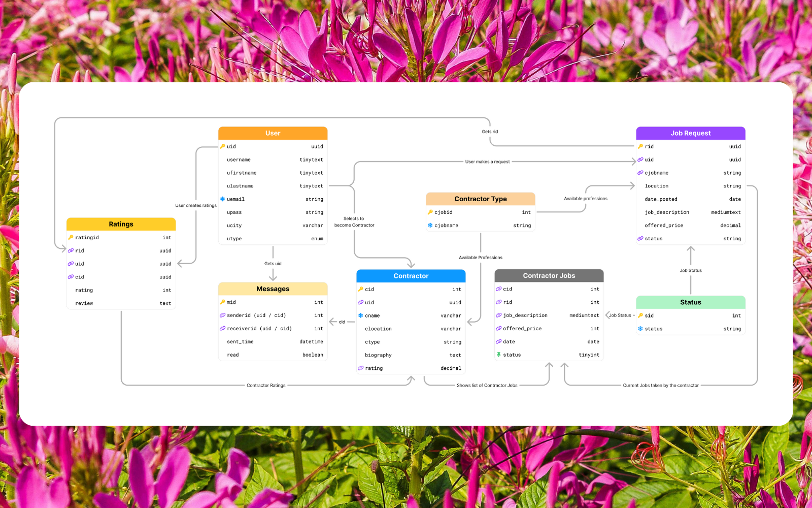Select the key icon next to ratingid
This screenshot has height=508, width=812.
pyautogui.click(x=71, y=237)
